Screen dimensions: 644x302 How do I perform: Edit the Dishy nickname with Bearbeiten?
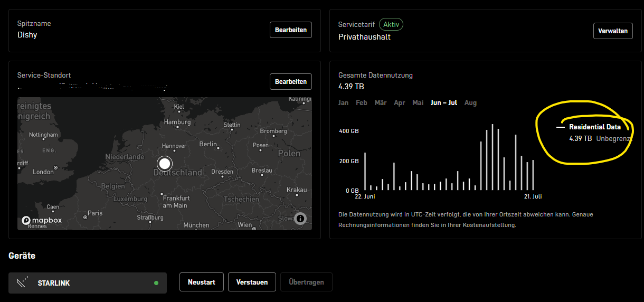point(291,30)
